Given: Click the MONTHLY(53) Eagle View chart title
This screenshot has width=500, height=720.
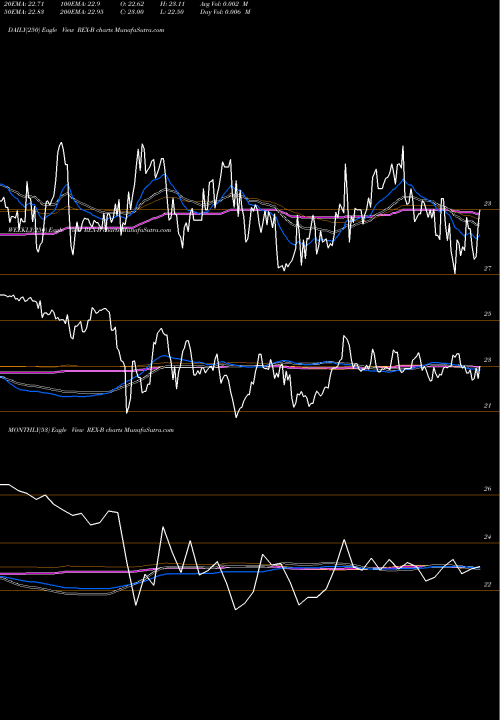Looking at the screenshot, I should pyautogui.click(x=91, y=430).
